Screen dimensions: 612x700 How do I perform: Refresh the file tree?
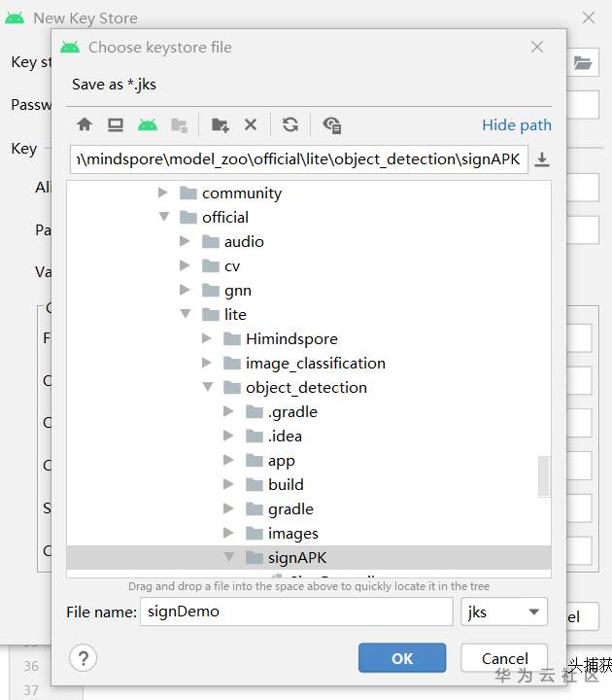click(x=290, y=124)
